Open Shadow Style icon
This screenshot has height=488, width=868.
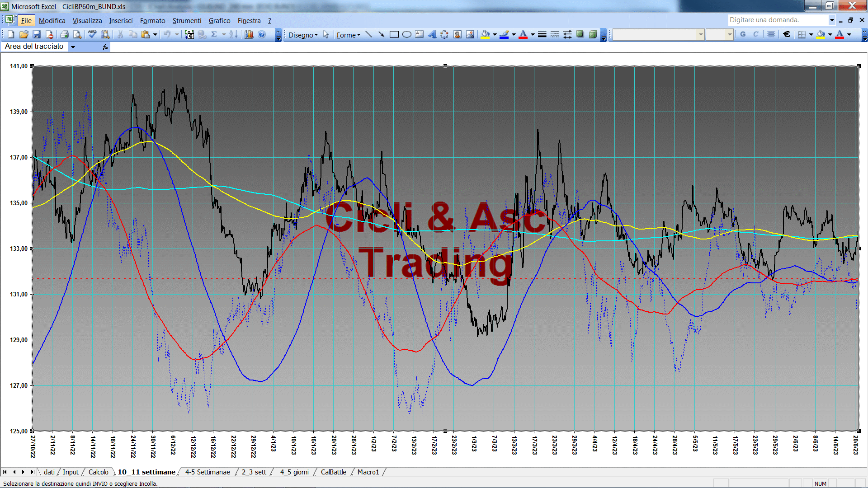point(580,34)
